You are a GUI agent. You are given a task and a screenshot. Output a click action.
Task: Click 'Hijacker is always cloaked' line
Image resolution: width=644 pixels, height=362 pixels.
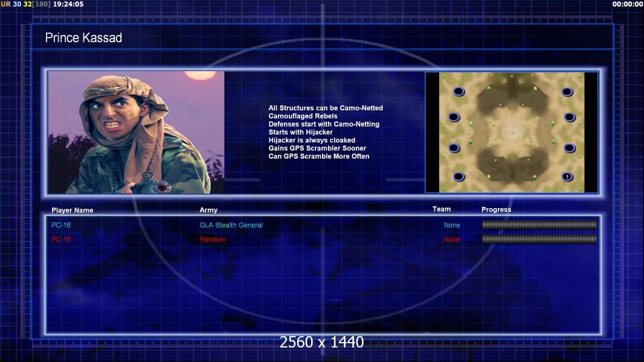tap(312, 140)
